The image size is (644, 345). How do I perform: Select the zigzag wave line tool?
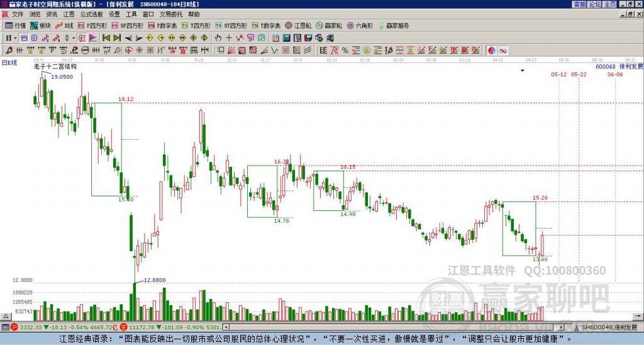coord(275,50)
